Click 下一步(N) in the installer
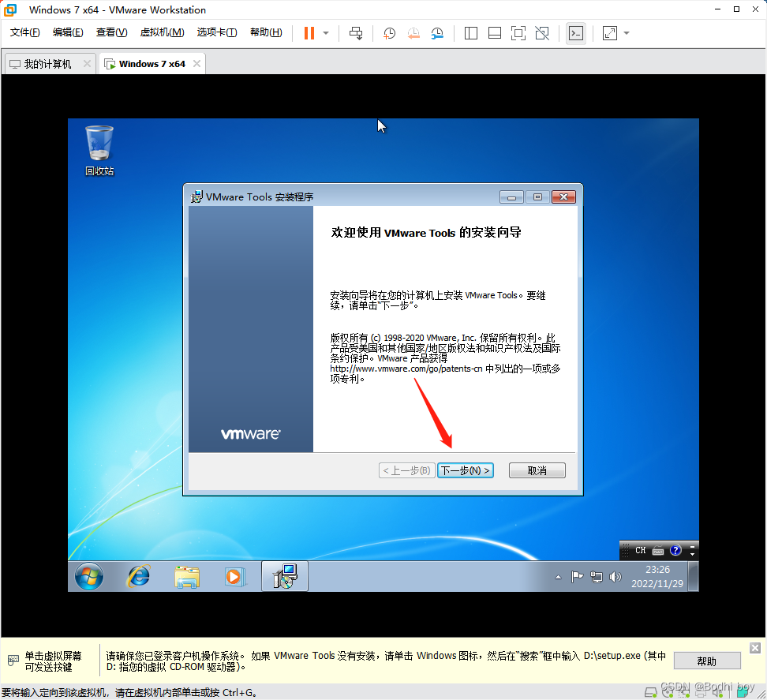The height and width of the screenshot is (700, 767). tap(466, 470)
